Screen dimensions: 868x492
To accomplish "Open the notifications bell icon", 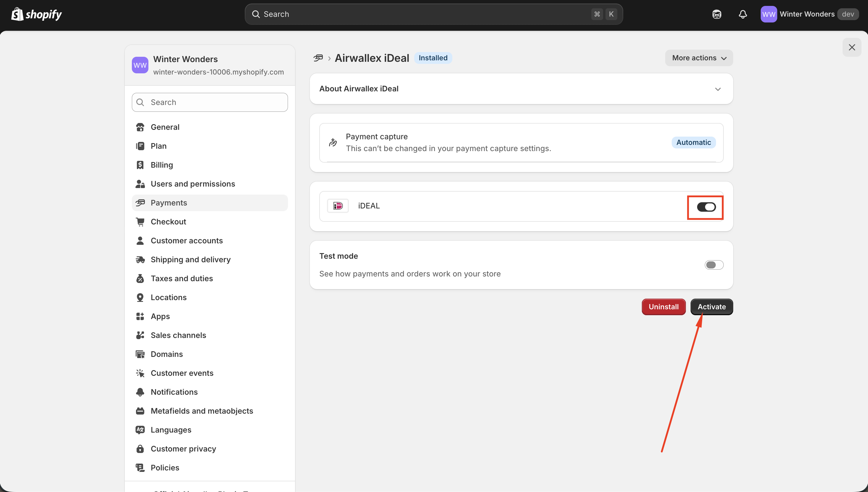I will tap(742, 14).
